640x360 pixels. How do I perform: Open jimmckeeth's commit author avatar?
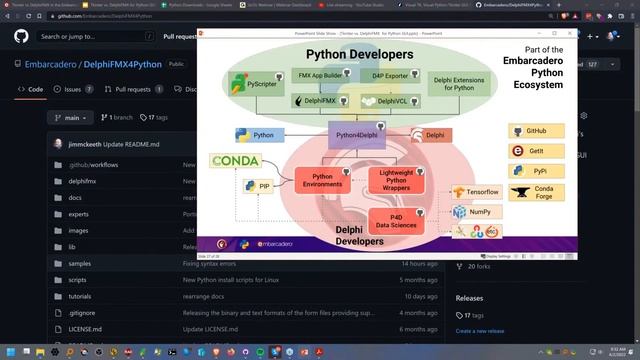[58, 144]
